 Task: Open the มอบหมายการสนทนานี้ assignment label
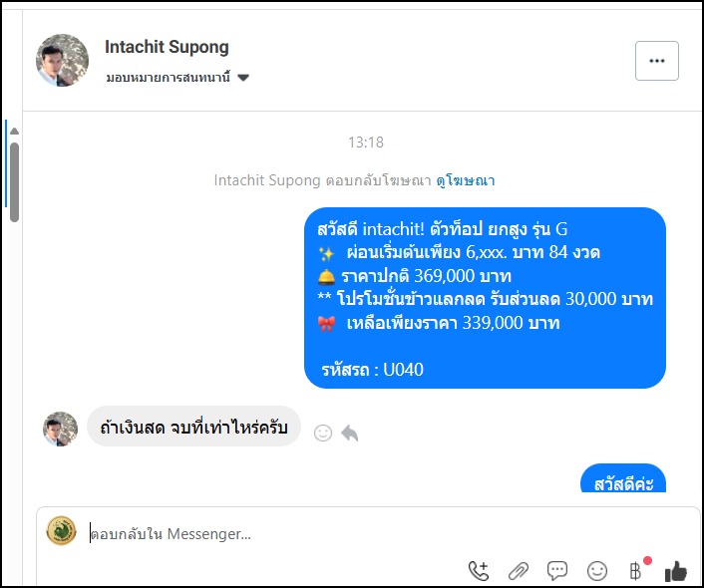169,78
